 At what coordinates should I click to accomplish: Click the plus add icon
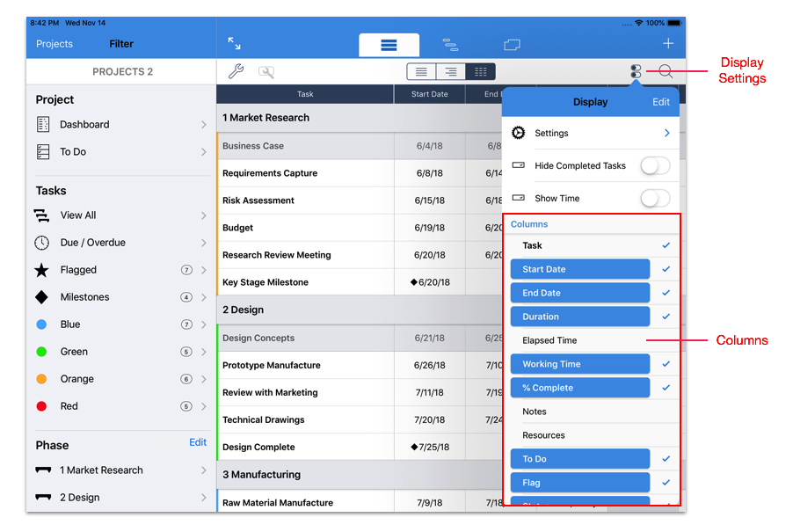pos(668,43)
